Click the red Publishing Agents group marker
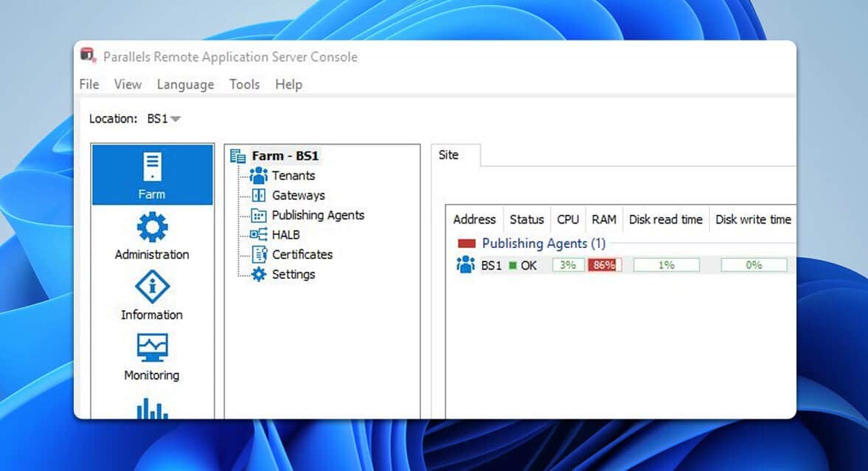This screenshot has width=868, height=471. coord(467,244)
